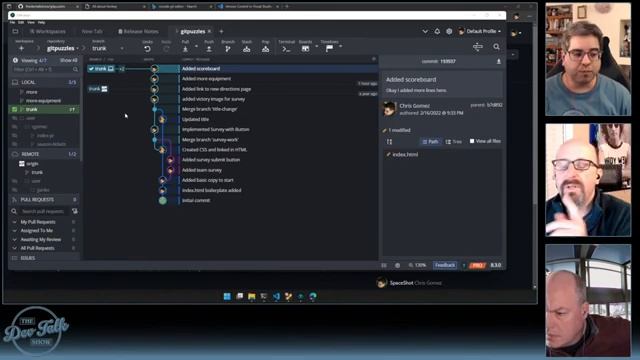Image resolution: width=640 pixels, height=360 pixels.
Task: Click the sort files icon under modified
Action: pos(389,142)
